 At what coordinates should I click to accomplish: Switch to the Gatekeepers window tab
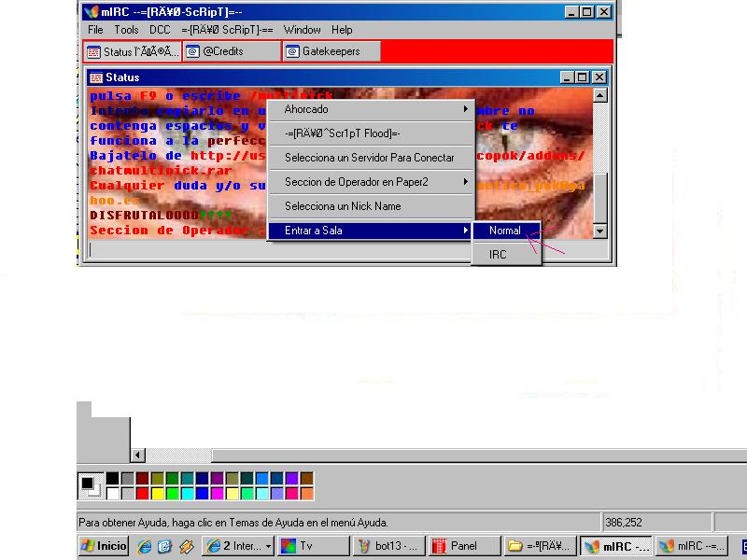(x=331, y=51)
